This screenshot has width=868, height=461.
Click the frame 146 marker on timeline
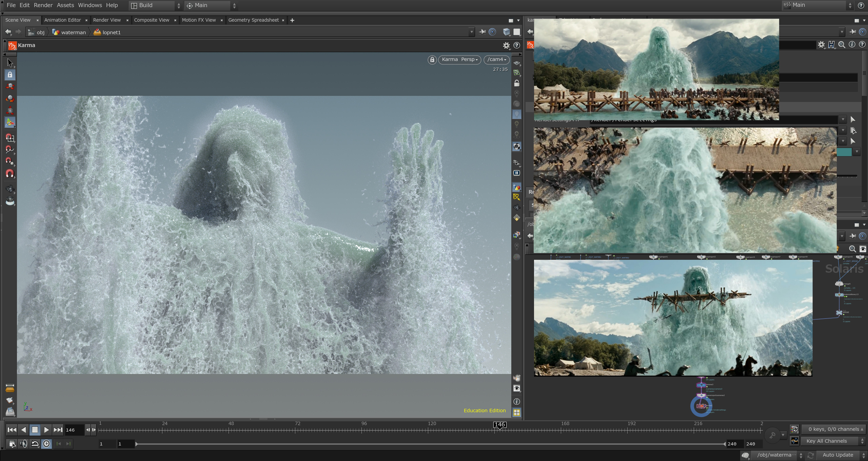(x=500, y=425)
